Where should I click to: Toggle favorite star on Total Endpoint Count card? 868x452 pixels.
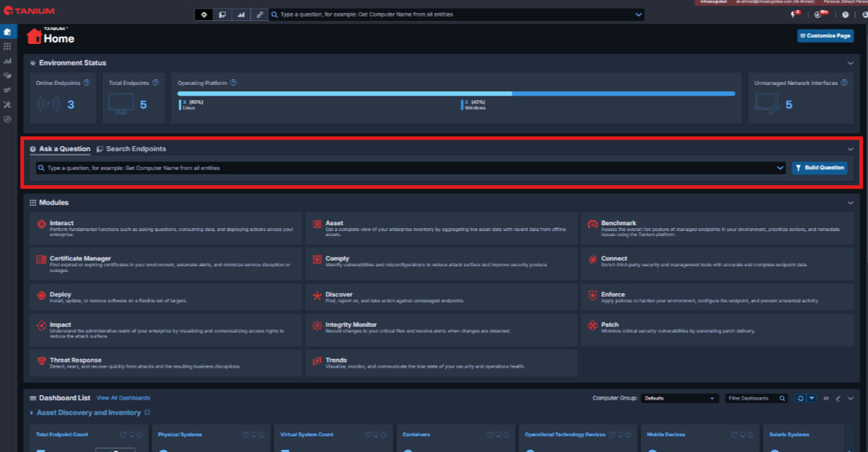pos(140,435)
